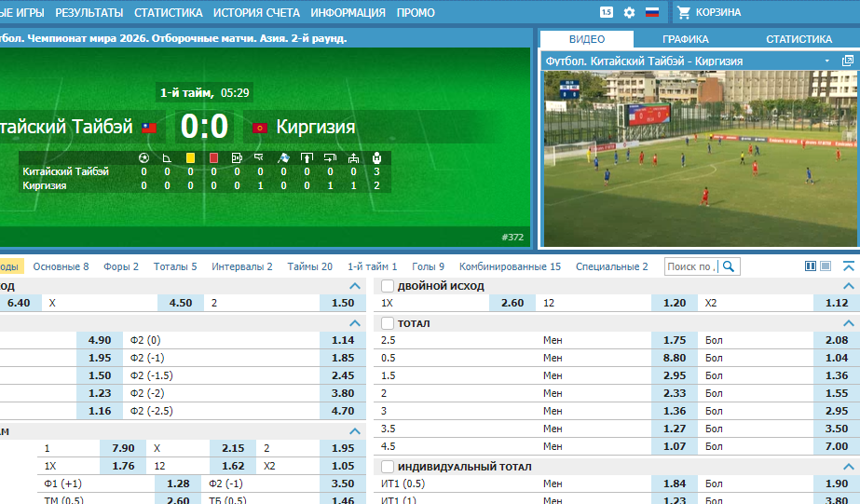The height and width of the screenshot is (504, 860).
Task: Open the Информация menu
Action: click(x=348, y=12)
